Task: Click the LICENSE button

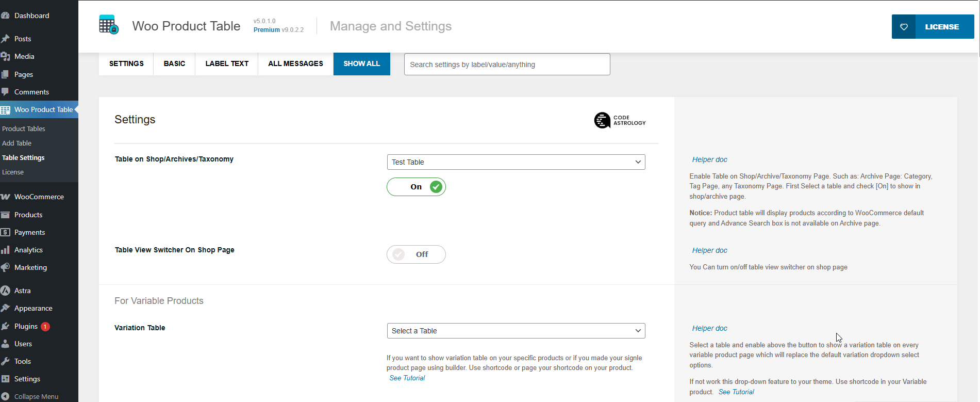Action: click(933, 27)
